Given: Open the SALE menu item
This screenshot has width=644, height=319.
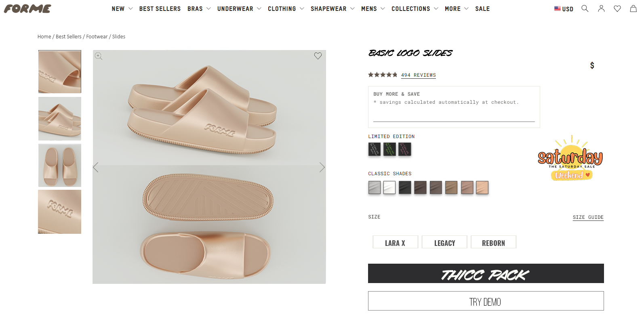Looking at the screenshot, I should tap(482, 8).
